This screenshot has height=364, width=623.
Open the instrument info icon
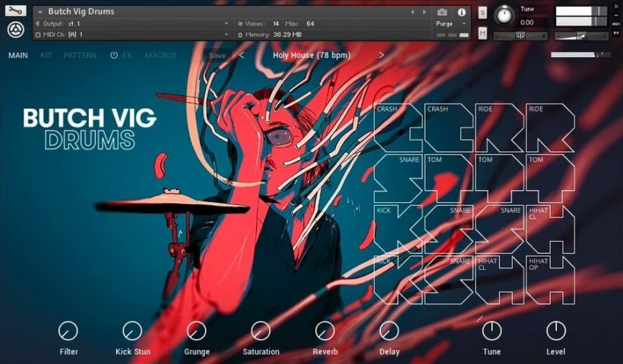tap(461, 12)
